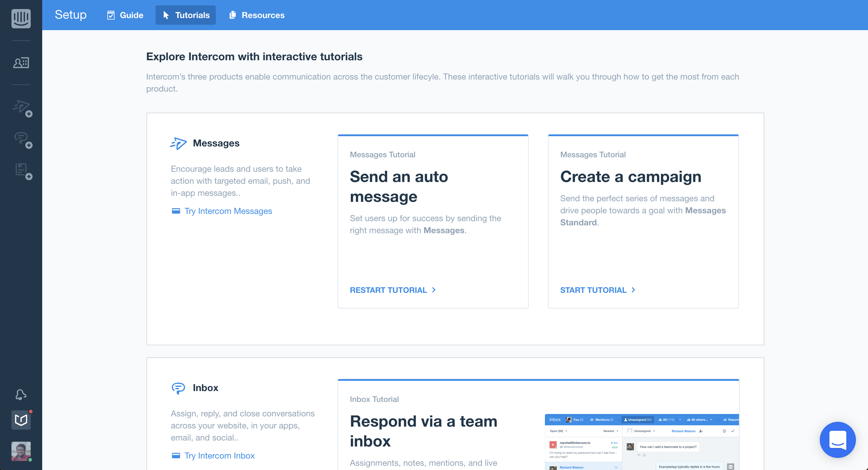868x470 pixels.
Task: Open the Messages paper-plane sidebar icon
Action: 22,108
